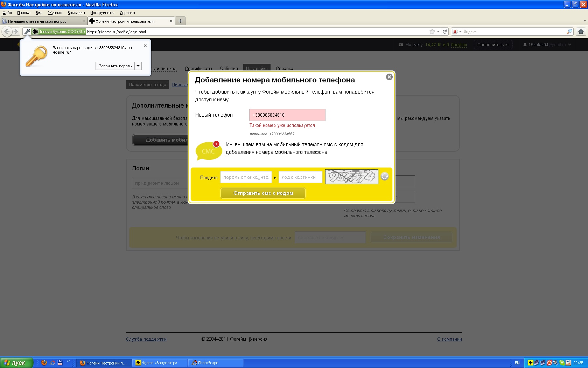Open the Закладки menu
This screenshot has height=368, width=588.
(x=76, y=13)
